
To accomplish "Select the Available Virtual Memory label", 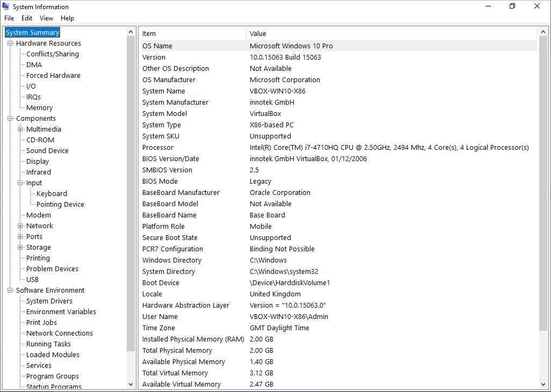I will [182, 384].
